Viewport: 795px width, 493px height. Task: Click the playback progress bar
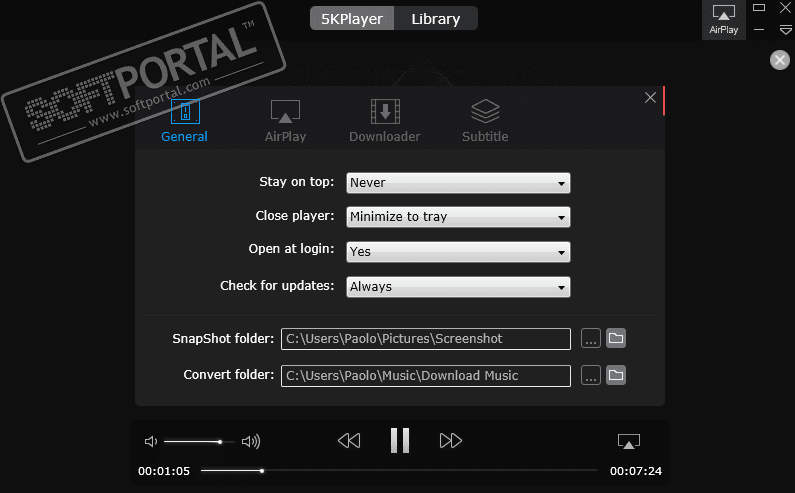[399, 471]
